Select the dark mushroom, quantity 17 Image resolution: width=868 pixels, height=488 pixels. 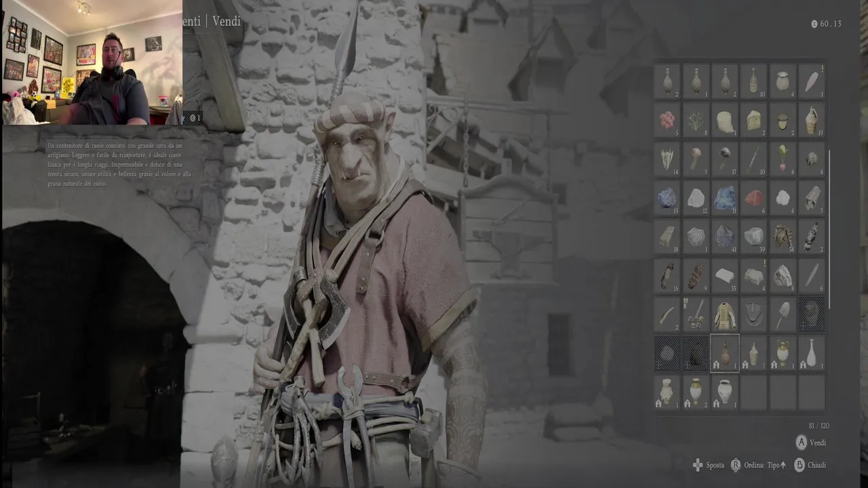click(x=725, y=159)
